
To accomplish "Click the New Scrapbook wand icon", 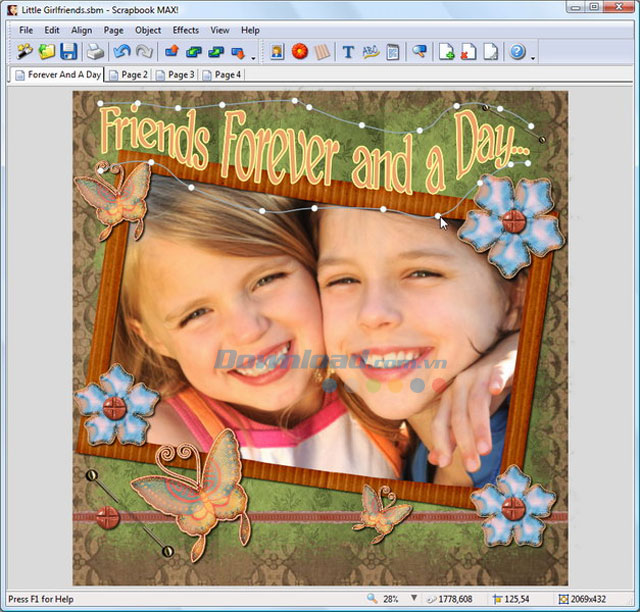I will (24, 52).
